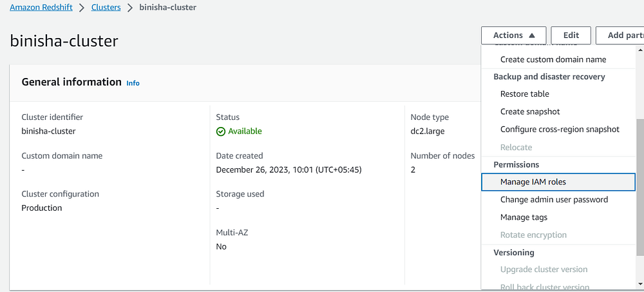Click scroll down arrow in Actions menu

point(640,284)
